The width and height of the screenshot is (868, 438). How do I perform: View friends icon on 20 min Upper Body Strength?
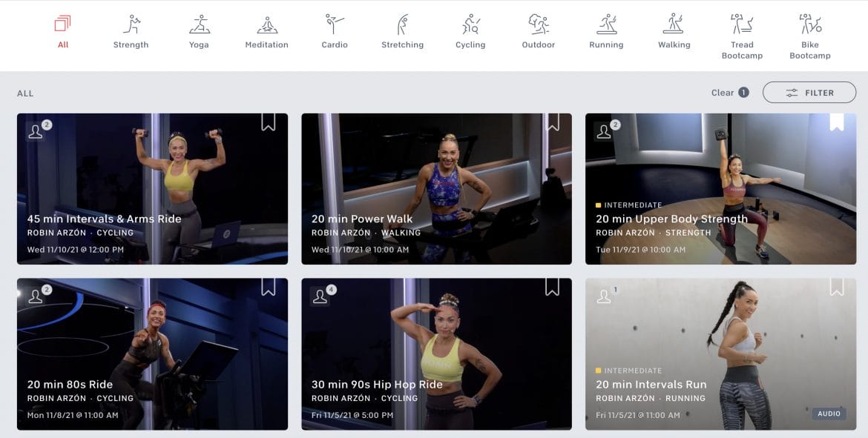click(604, 132)
